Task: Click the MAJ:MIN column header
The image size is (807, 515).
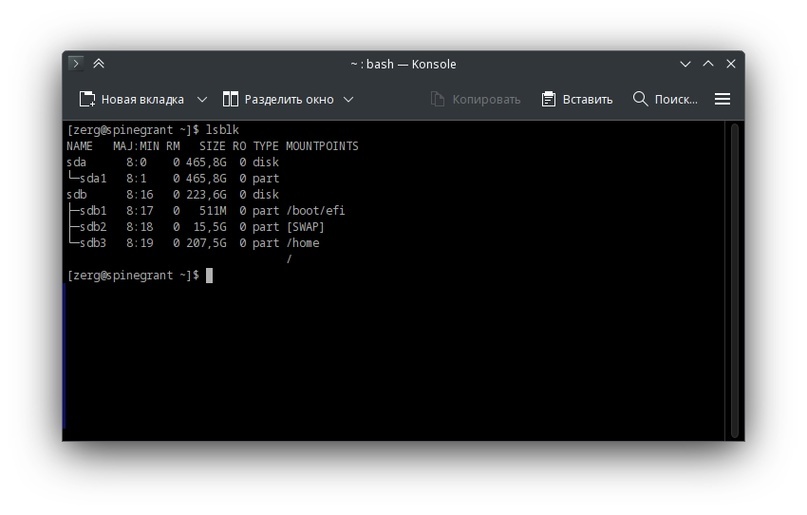Action: [136, 146]
